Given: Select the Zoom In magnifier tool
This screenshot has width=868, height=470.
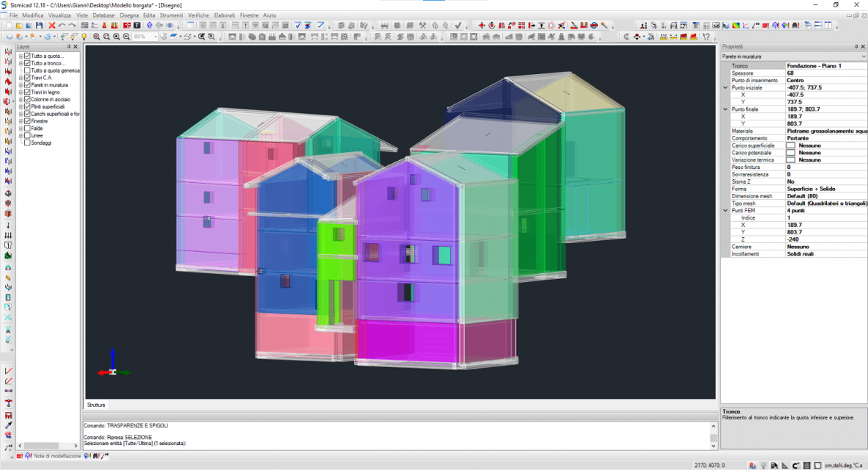Looking at the screenshot, I should click(x=116, y=35).
